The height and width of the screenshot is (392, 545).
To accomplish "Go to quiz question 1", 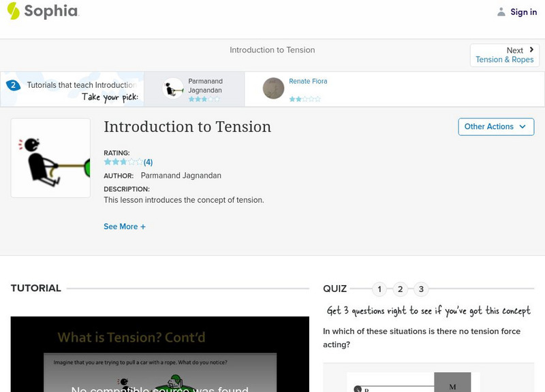I will click(379, 289).
